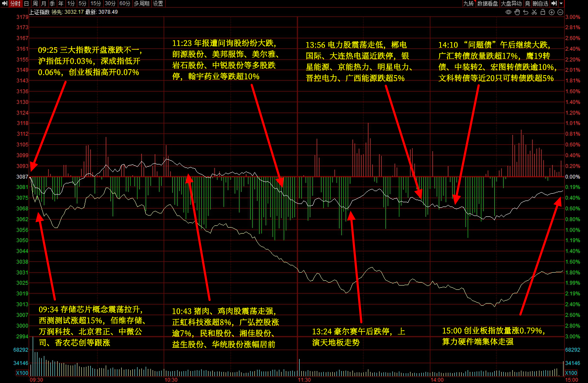Select the 5分 five-minute period tab
The height and width of the screenshot is (383, 588).
tap(82, 3)
